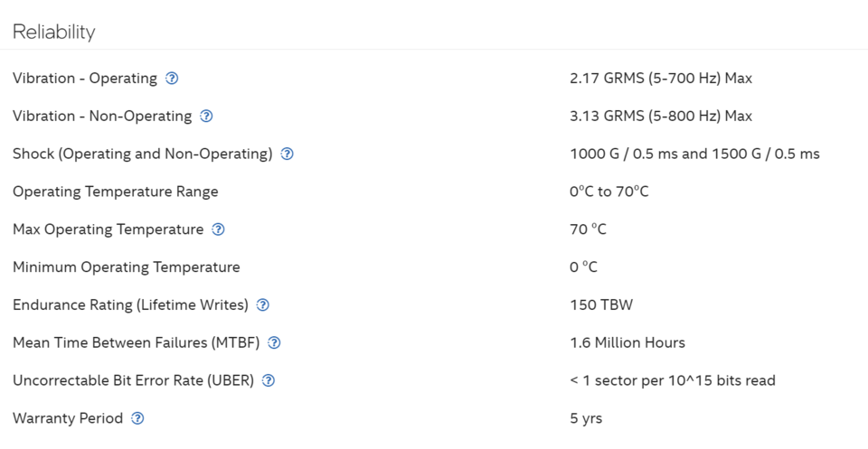
Task: Show help for Mean Time Between Failures
Action: click(x=274, y=342)
